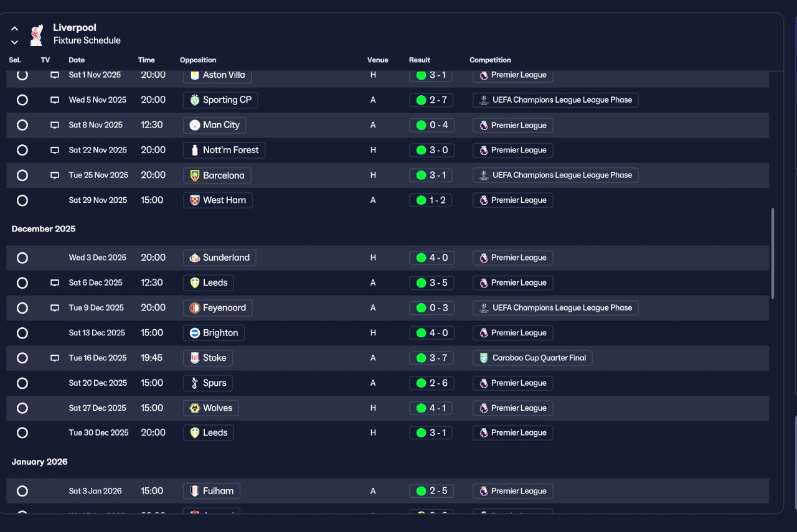
Task: Click Man City club badge icon
Action: point(195,125)
